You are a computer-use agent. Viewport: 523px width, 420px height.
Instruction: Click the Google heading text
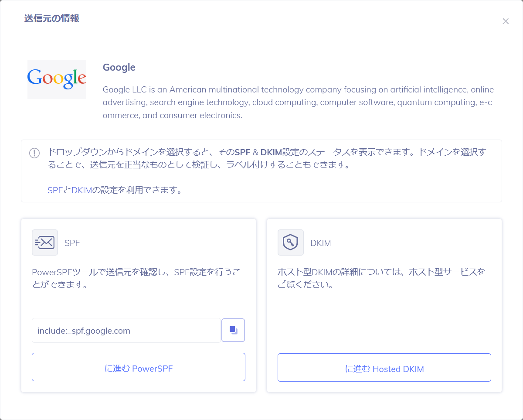tap(119, 68)
